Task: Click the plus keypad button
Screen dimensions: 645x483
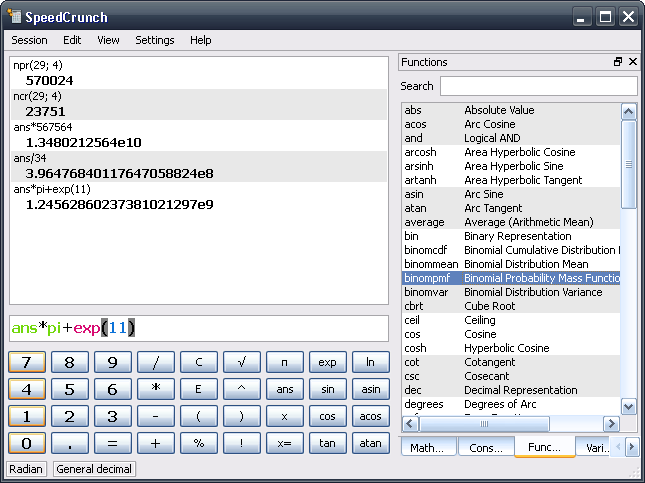Action: coord(155,443)
